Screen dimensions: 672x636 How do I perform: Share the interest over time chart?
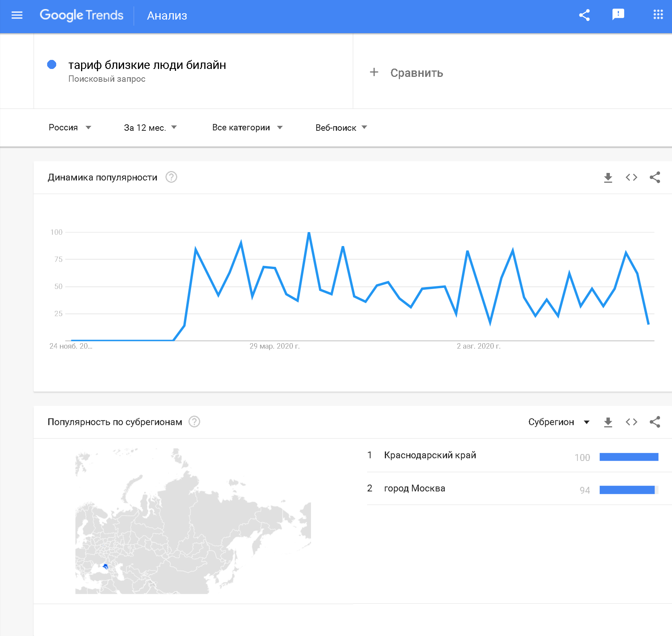tap(655, 177)
